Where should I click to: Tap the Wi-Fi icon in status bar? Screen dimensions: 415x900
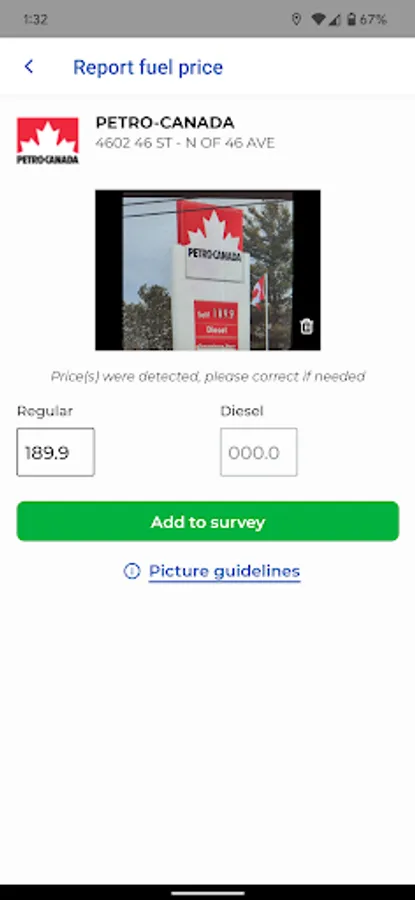pyautogui.click(x=318, y=20)
